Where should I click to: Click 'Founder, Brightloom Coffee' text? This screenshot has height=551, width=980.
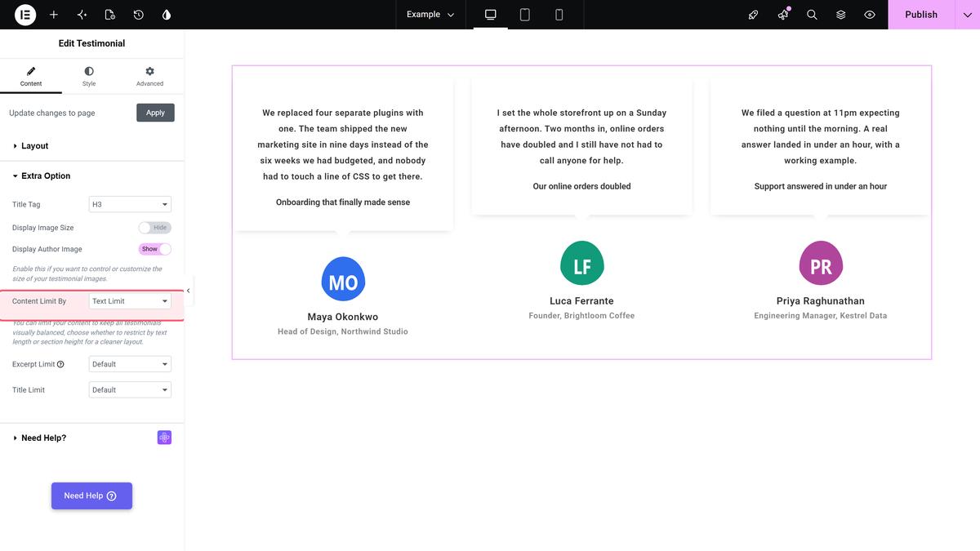[x=582, y=315]
